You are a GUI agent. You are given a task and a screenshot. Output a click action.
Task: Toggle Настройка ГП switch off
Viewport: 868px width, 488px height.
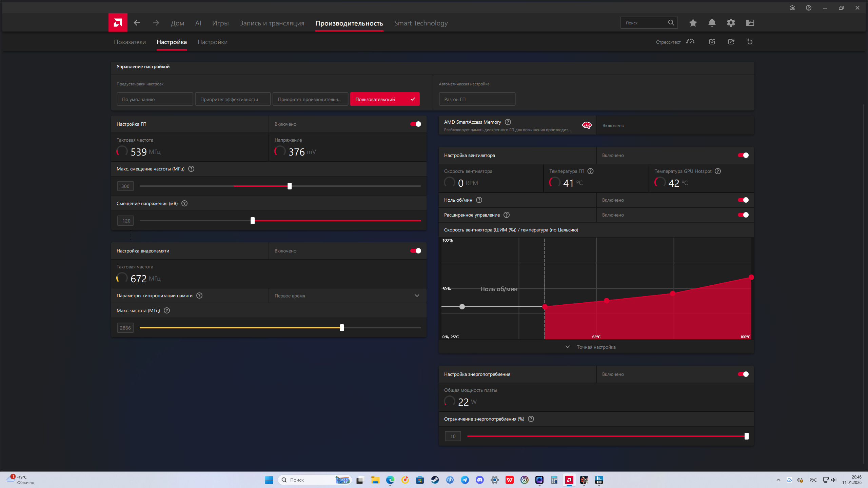click(x=415, y=124)
